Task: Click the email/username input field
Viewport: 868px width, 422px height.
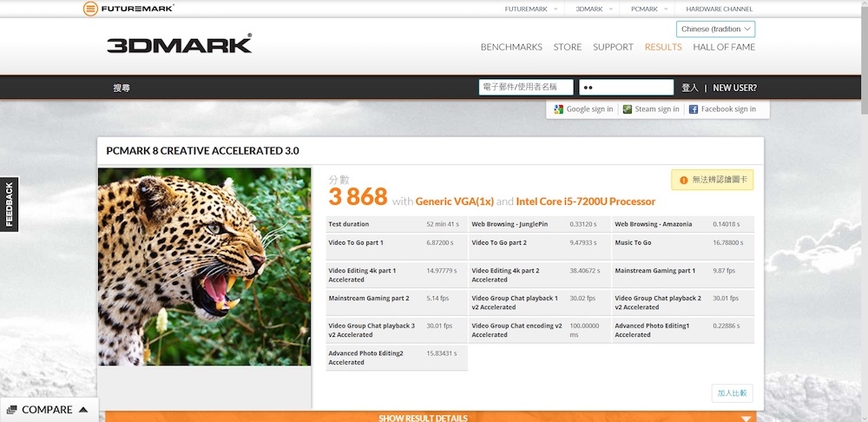Action: [525, 87]
